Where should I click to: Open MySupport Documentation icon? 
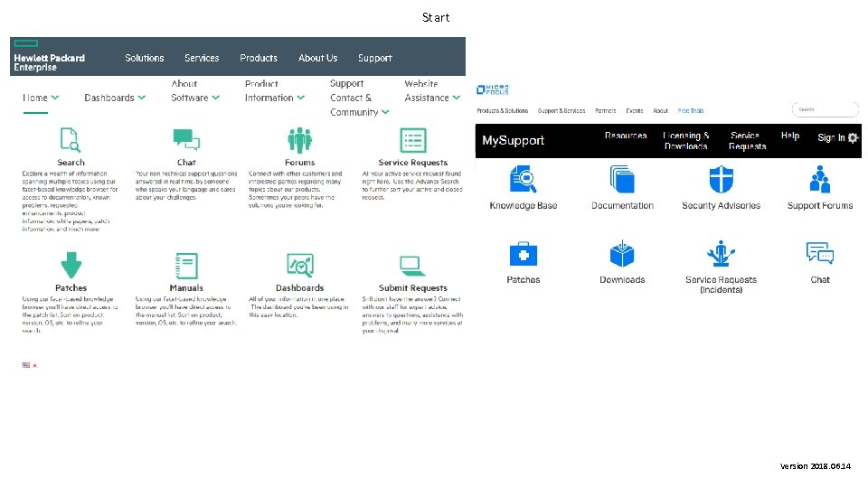pos(622,179)
